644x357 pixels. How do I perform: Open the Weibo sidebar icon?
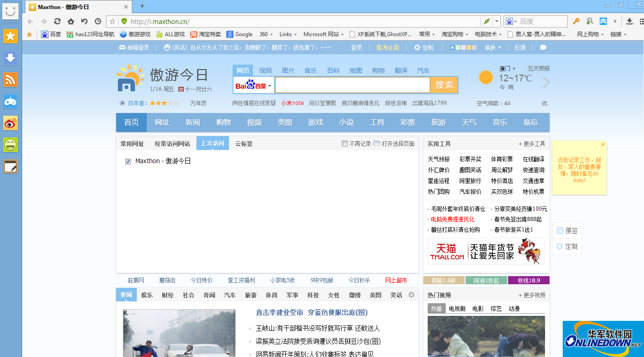(x=10, y=123)
